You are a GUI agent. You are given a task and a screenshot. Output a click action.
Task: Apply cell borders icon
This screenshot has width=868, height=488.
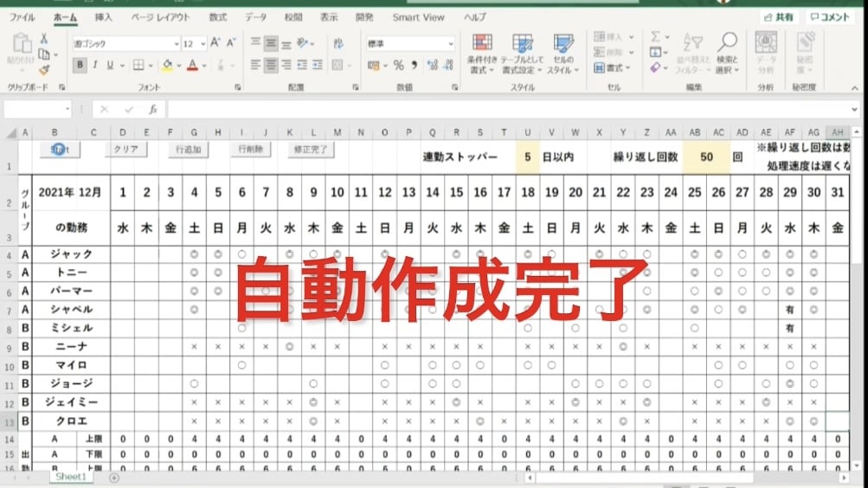tap(138, 65)
